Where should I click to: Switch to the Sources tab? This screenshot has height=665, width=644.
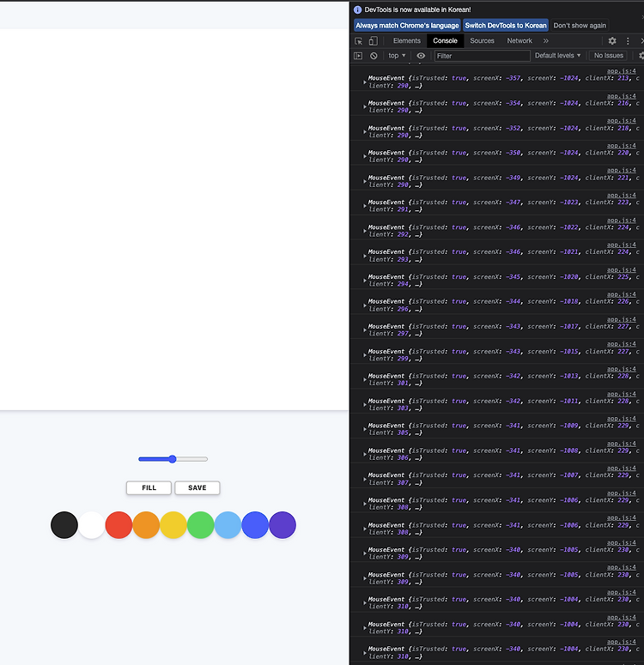click(x=482, y=40)
